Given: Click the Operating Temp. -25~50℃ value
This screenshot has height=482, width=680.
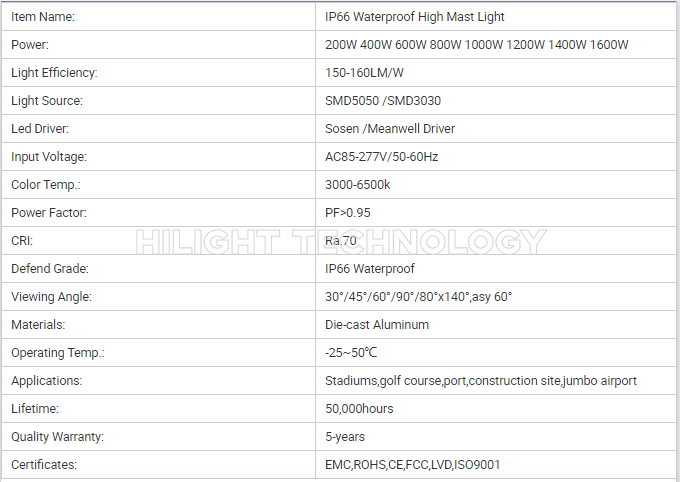Looking at the screenshot, I should tap(351, 353).
